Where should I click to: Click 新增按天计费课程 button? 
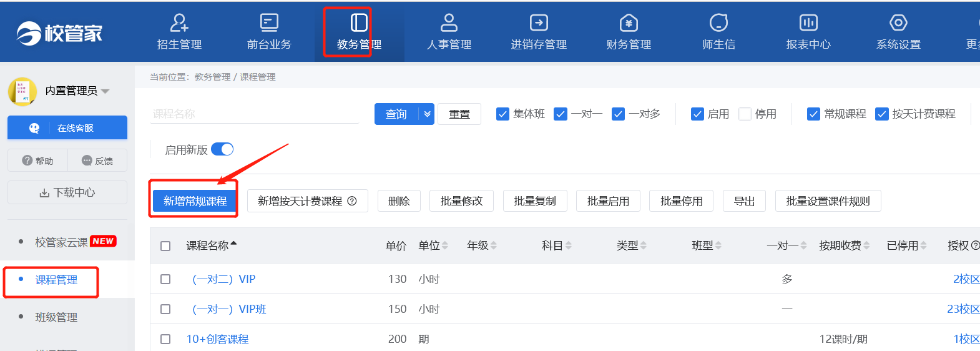click(307, 201)
